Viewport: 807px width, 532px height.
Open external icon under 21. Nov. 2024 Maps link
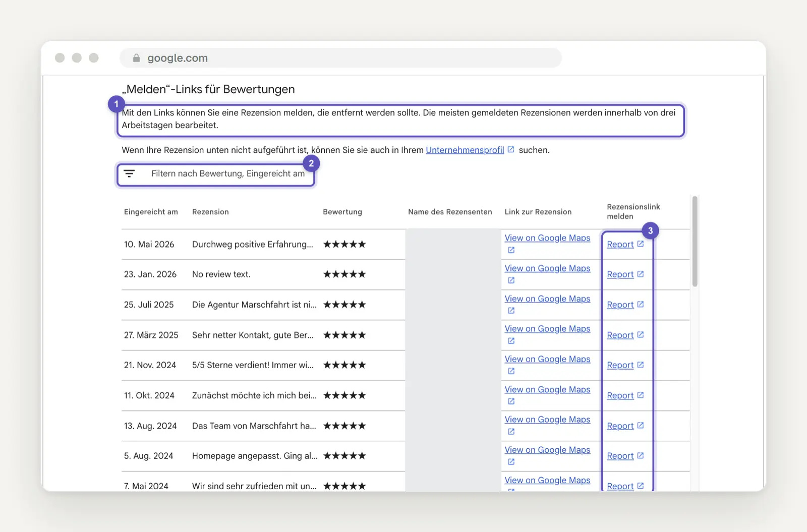click(511, 371)
